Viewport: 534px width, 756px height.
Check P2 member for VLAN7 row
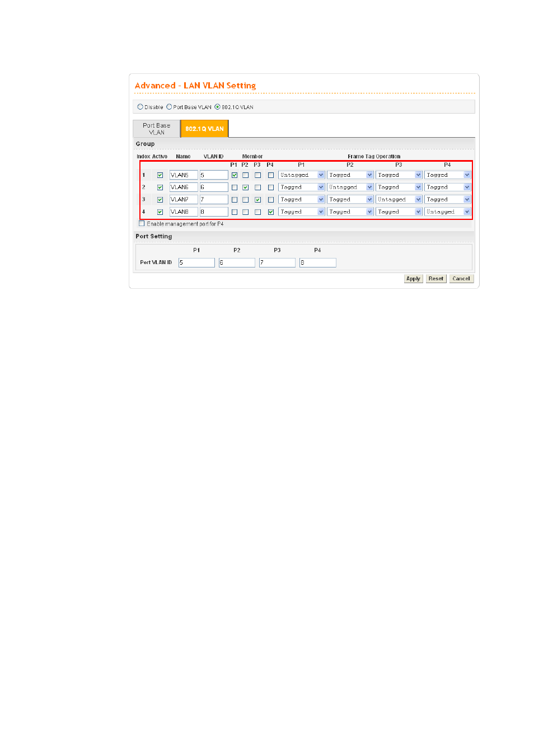(246, 200)
